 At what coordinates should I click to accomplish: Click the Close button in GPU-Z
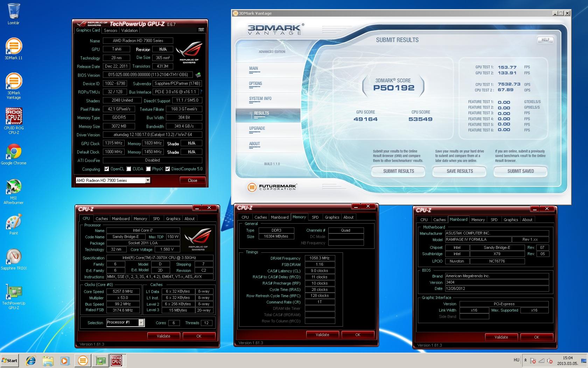(x=192, y=180)
